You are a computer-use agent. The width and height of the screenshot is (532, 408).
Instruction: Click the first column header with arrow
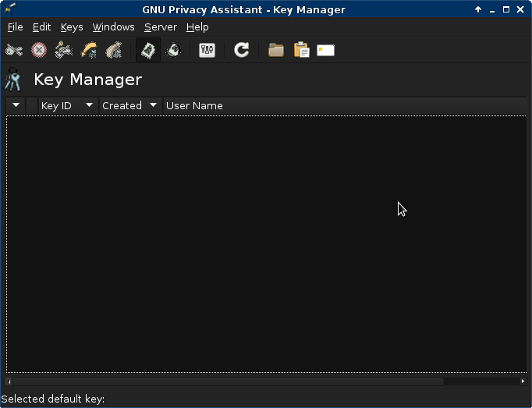pyautogui.click(x=16, y=105)
